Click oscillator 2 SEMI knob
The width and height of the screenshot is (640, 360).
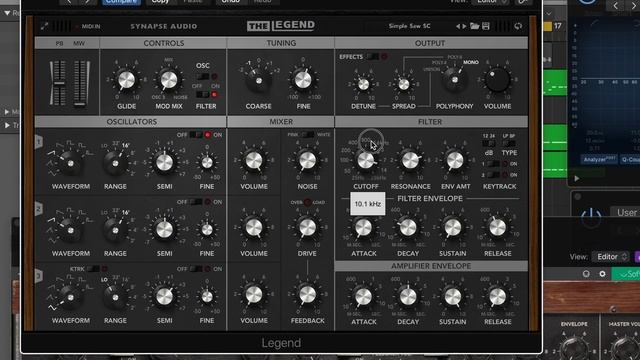164,229
